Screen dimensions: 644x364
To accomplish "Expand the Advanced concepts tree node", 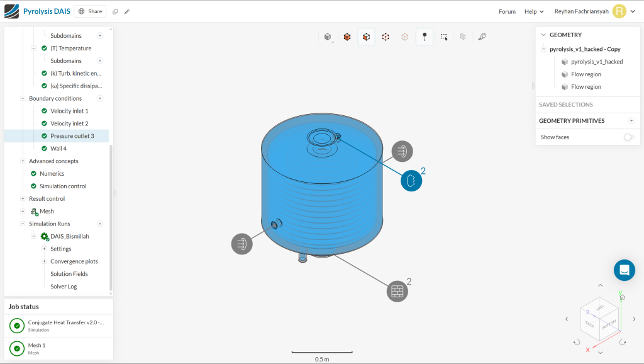I will click(23, 161).
